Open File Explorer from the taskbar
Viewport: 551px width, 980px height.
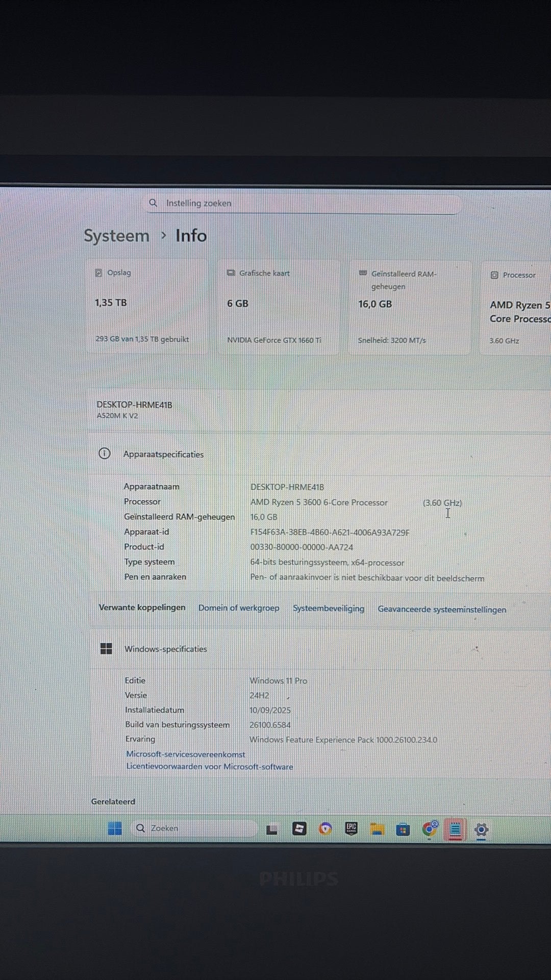point(377,829)
